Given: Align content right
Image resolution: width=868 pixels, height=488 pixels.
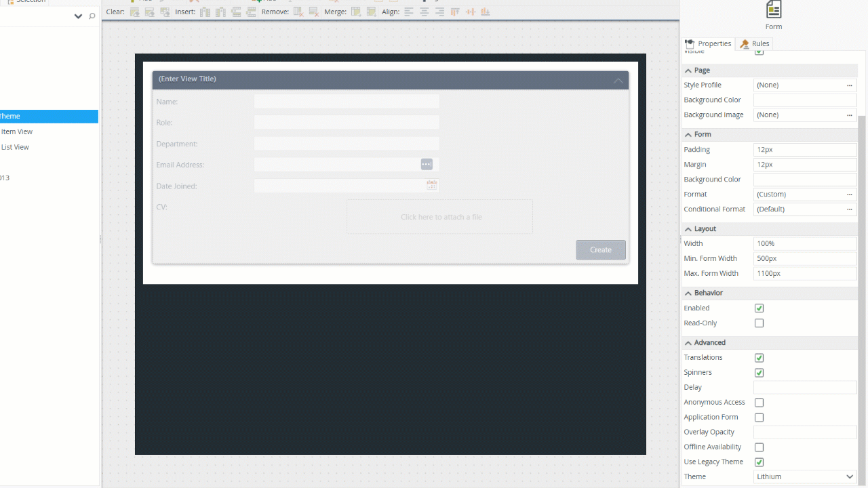Looking at the screenshot, I should 439,12.
